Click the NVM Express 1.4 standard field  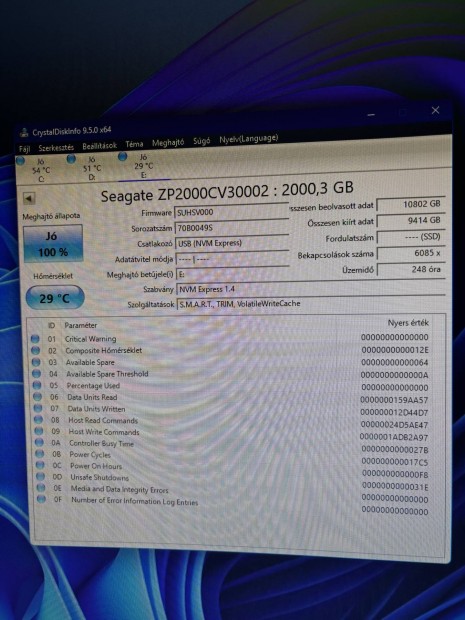310,289
